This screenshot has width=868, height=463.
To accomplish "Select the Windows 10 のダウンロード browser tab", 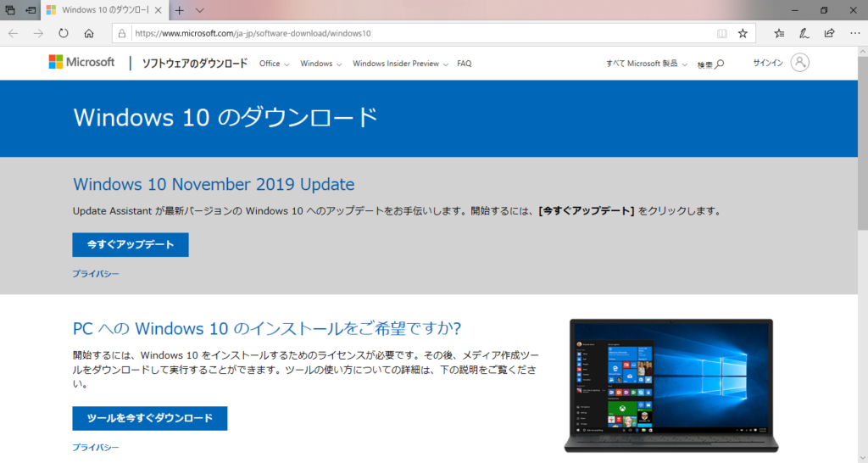I will coord(104,10).
